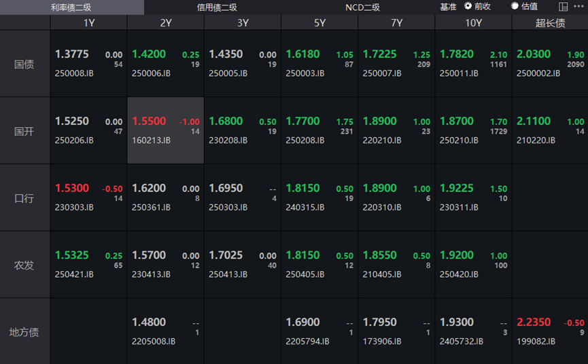Click the highlighted 160213.IB bond cell

coord(165,130)
